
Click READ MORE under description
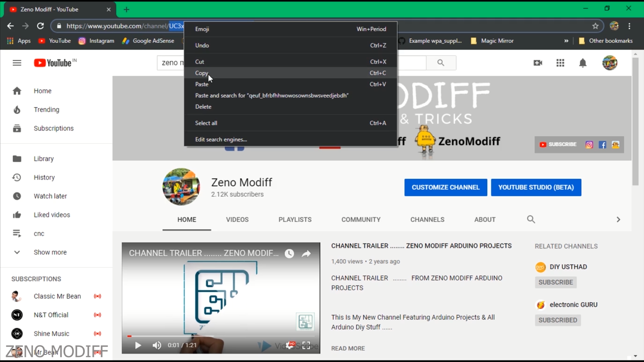point(348,348)
